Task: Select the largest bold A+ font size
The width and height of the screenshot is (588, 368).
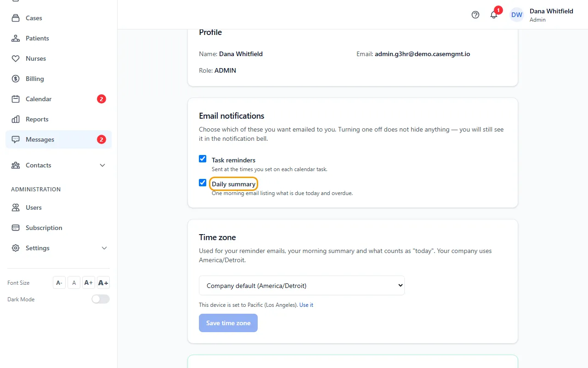Action: click(x=103, y=282)
